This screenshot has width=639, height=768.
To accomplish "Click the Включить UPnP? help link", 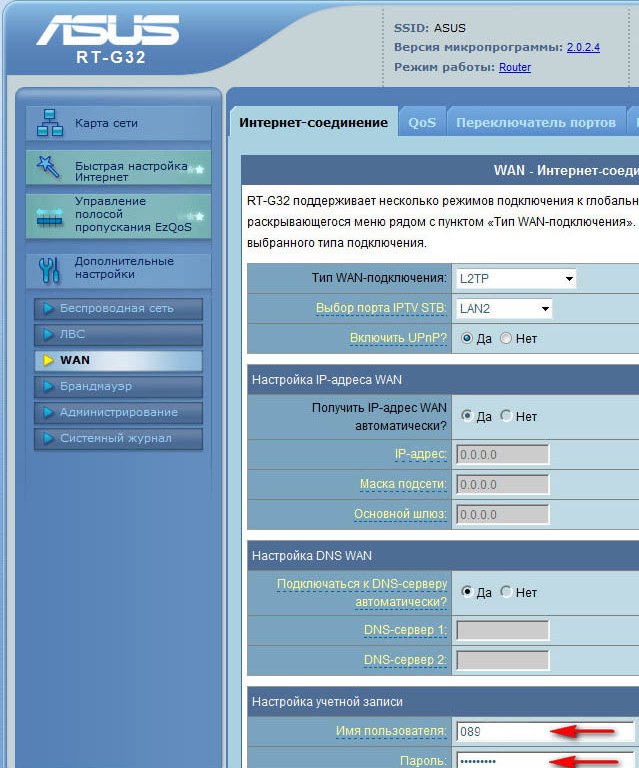I will pos(398,338).
